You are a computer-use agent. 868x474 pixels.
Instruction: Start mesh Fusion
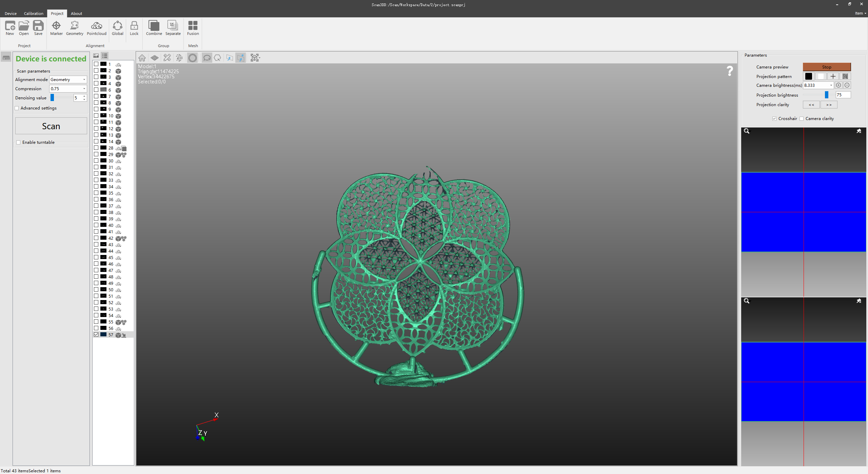pyautogui.click(x=193, y=28)
